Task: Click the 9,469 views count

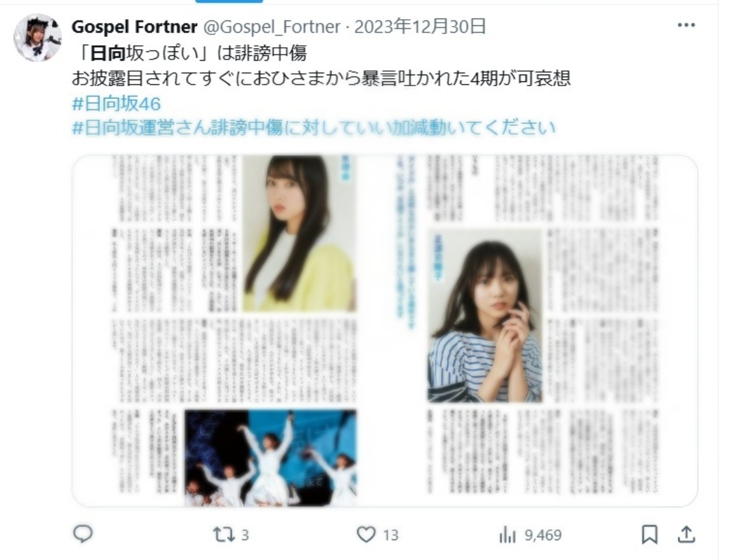Action: (x=543, y=535)
